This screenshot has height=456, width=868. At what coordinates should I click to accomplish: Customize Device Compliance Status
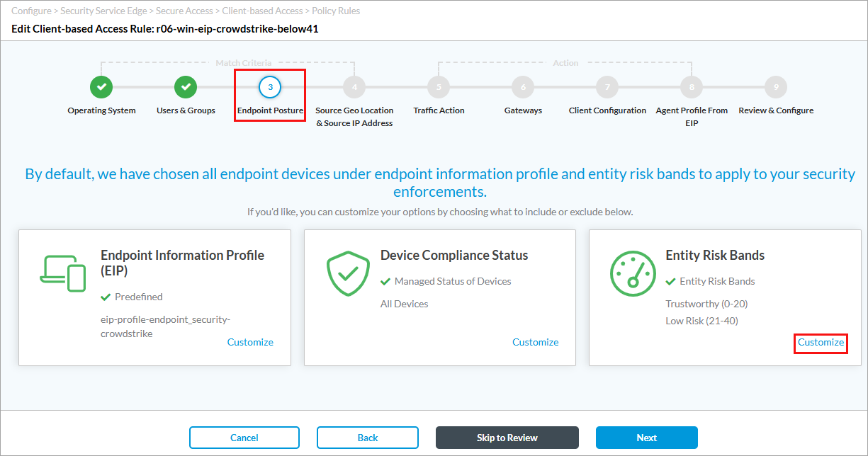(535, 342)
